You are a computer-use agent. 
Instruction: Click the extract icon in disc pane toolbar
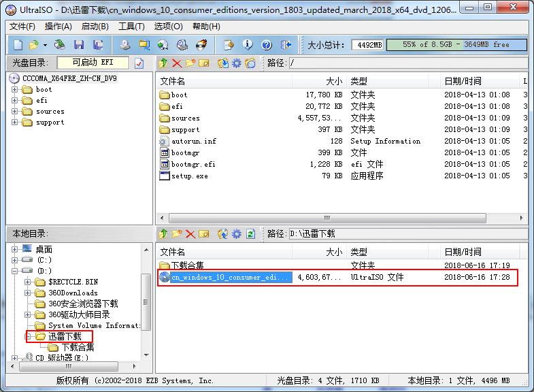pos(223,63)
